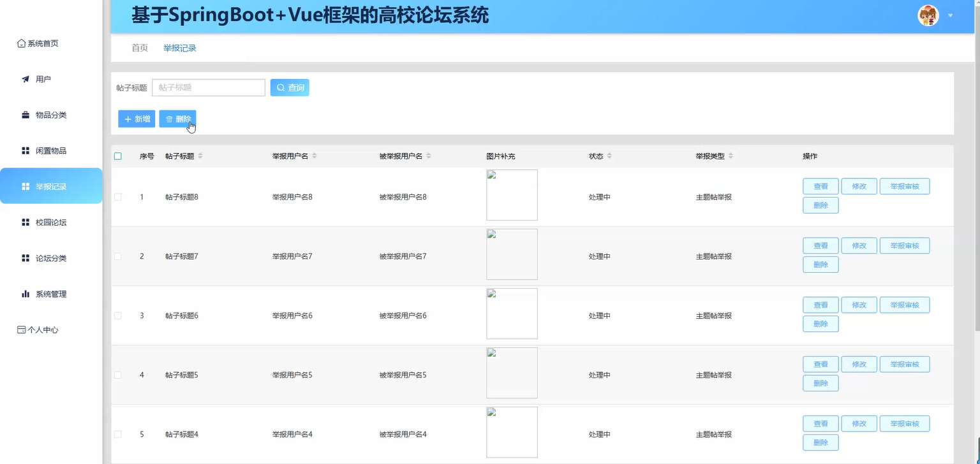The image size is (980, 464).
Task: Click 举报审核 for 帖子标题6
Action: coord(905,305)
